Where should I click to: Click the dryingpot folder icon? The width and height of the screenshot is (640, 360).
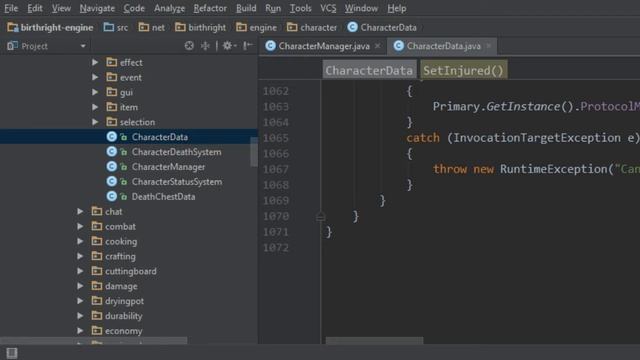coord(97,301)
